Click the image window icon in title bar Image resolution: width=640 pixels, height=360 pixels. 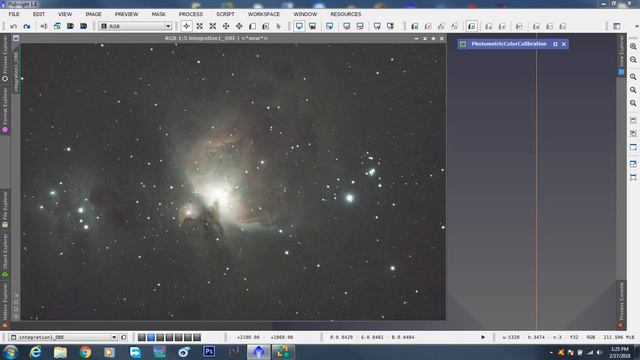coord(16,38)
